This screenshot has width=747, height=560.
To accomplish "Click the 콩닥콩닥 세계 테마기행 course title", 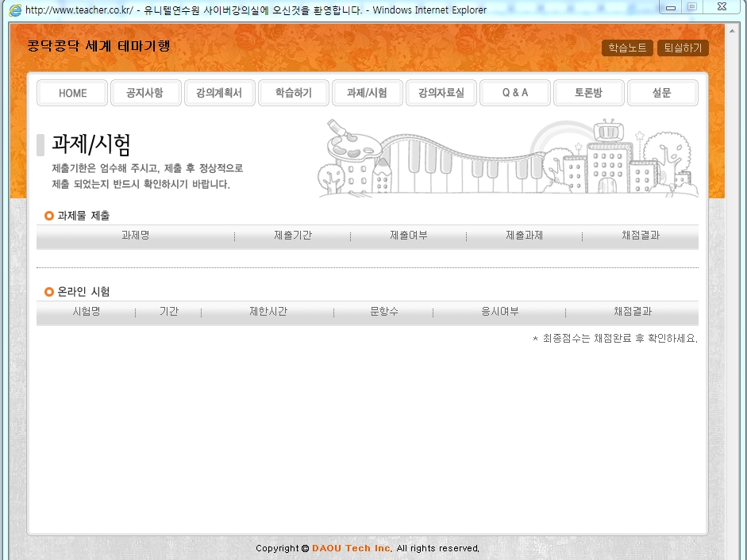I will tap(98, 46).
